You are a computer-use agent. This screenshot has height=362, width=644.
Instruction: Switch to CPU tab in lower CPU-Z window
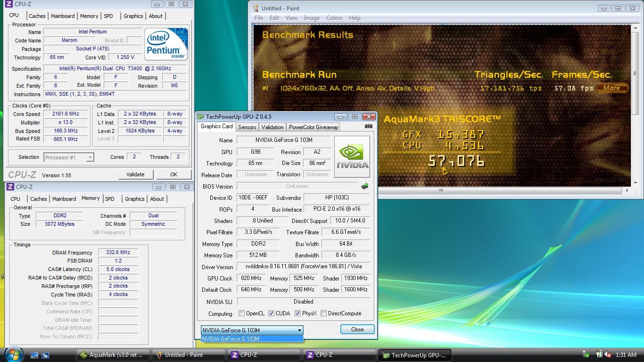(16, 199)
